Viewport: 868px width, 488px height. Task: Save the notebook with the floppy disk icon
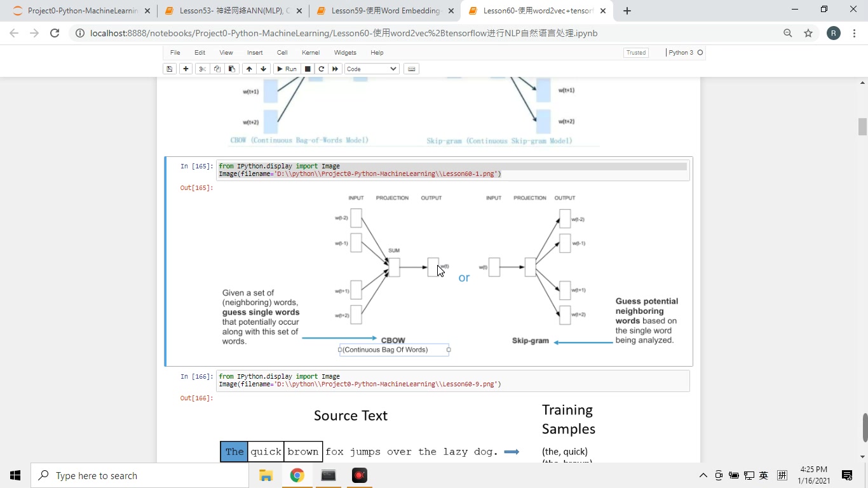pos(169,69)
